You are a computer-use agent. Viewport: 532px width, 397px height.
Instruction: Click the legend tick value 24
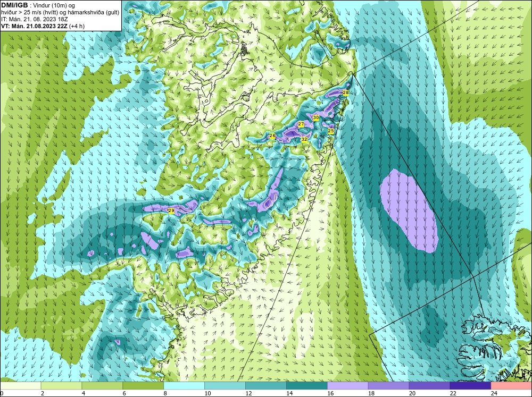click(x=494, y=393)
